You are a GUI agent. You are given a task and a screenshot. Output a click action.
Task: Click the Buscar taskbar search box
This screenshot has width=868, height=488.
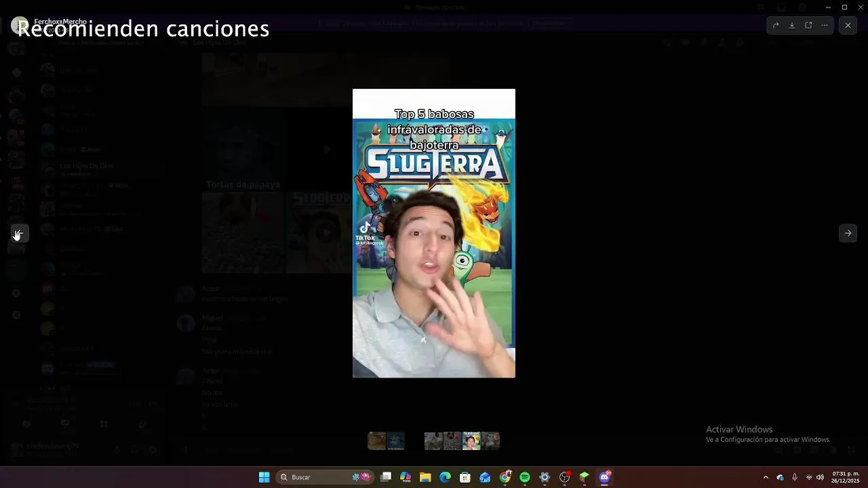[325, 477]
